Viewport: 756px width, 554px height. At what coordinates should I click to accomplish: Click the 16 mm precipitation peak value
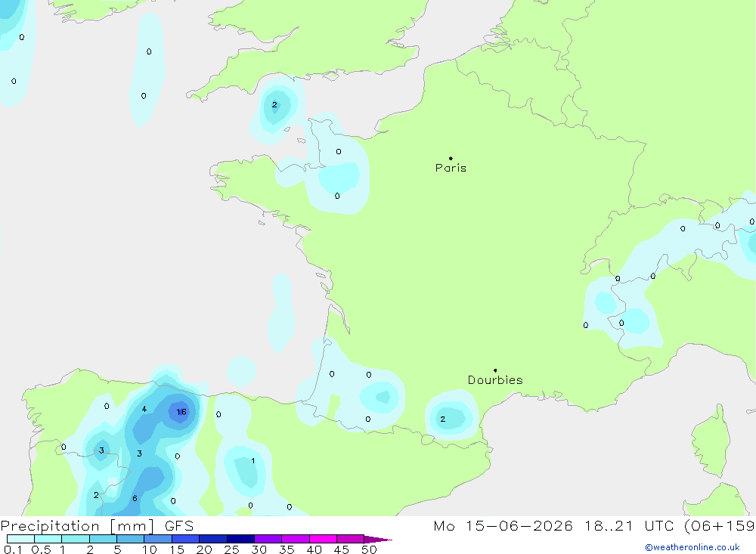181,412
